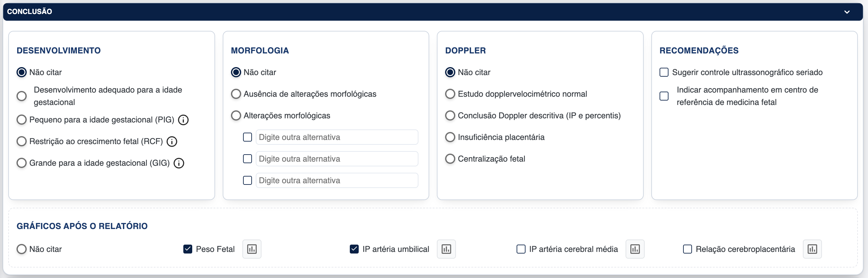This screenshot has height=278, width=868.
Task: Open the Peso Fetal chart icon
Action: coord(252,249)
